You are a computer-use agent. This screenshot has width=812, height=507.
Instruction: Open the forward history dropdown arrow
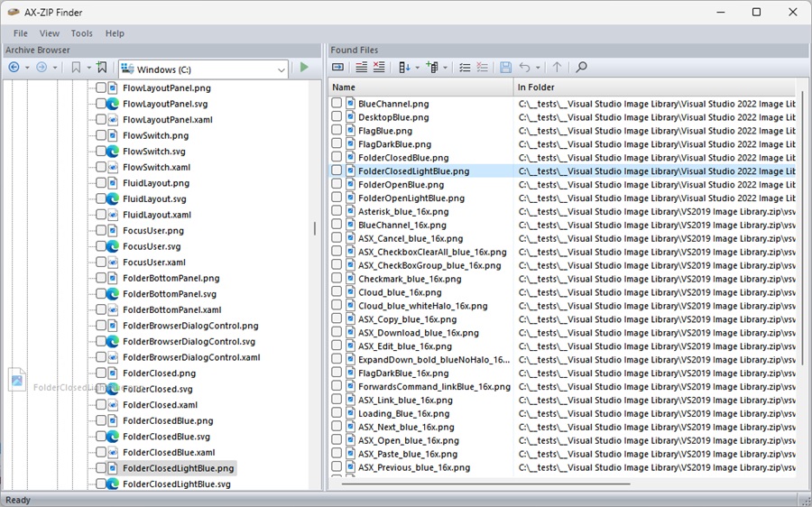pyautogui.click(x=54, y=68)
